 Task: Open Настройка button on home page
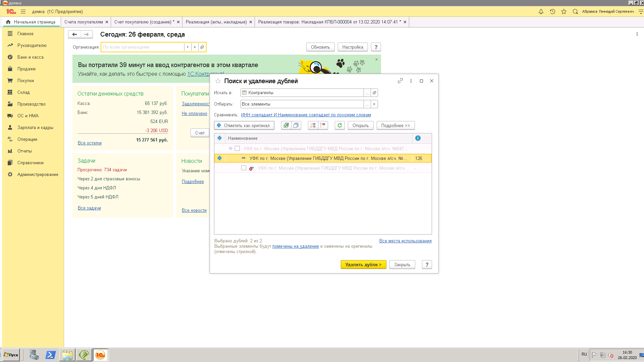click(x=353, y=47)
